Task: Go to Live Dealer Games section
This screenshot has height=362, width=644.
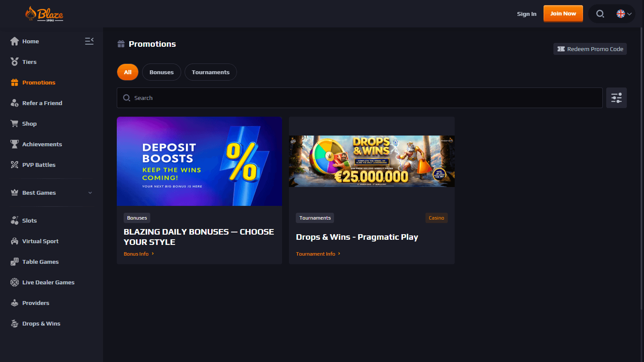Action: pos(49,282)
